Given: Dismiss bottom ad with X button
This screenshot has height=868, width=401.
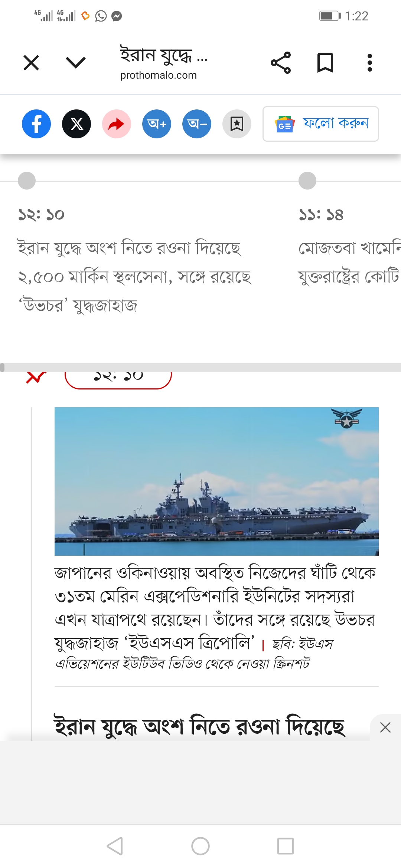Looking at the screenshot, I should pyautogui.click(x=385, y=727).
